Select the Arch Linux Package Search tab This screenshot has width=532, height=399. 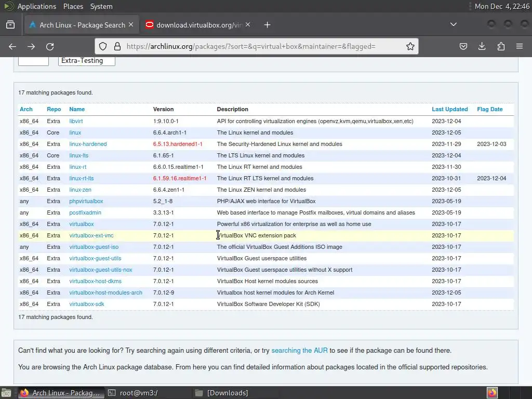[x=82, y=25]
